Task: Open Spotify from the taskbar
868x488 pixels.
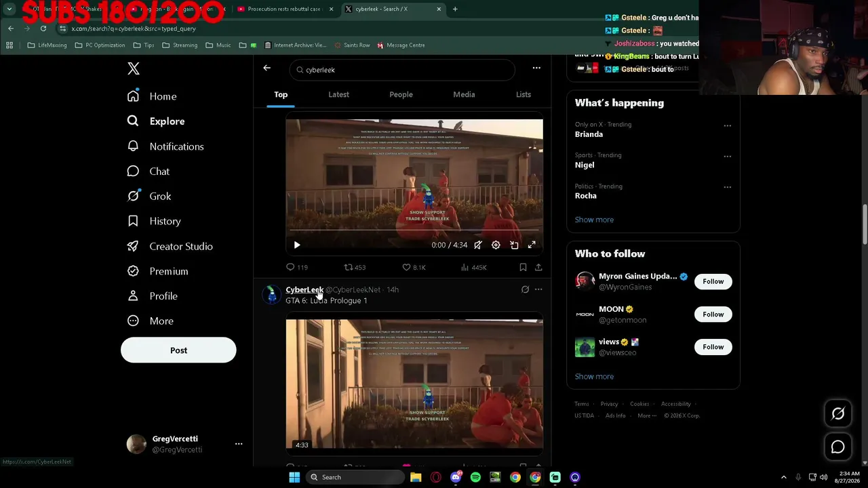Action: [x=475, y=477]
